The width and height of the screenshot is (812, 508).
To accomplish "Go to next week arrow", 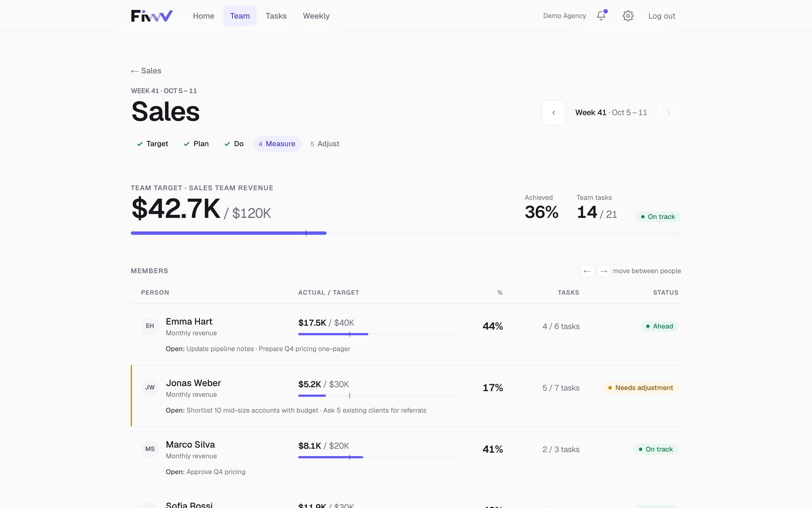I will click(x=669, y=113).
